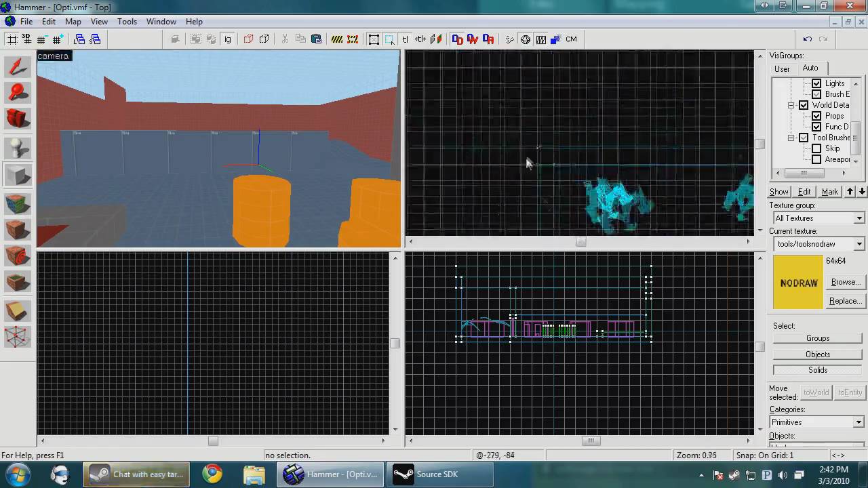Screen dimensions: 868x488
Task: Toggle the Tool Brushes visgroup checkbox
Action: (804, 138)
